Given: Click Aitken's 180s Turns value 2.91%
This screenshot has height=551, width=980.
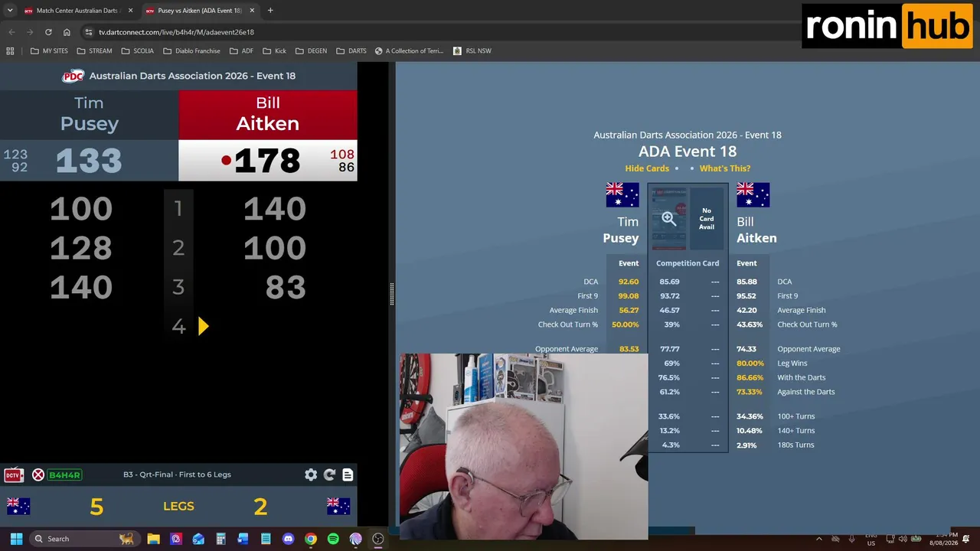Looking at the screenshot, I should (746, 445).
